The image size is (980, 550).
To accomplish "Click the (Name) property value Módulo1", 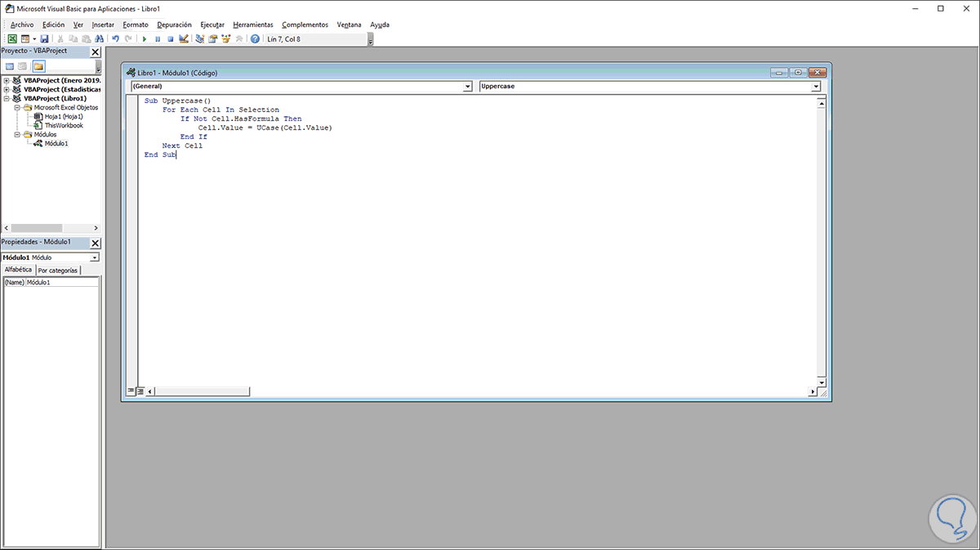I will click(x=62, y=282).
